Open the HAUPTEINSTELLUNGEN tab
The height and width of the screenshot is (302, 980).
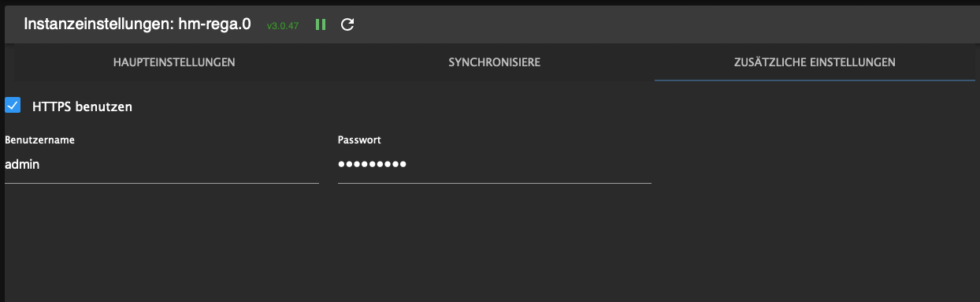point(174,62)
